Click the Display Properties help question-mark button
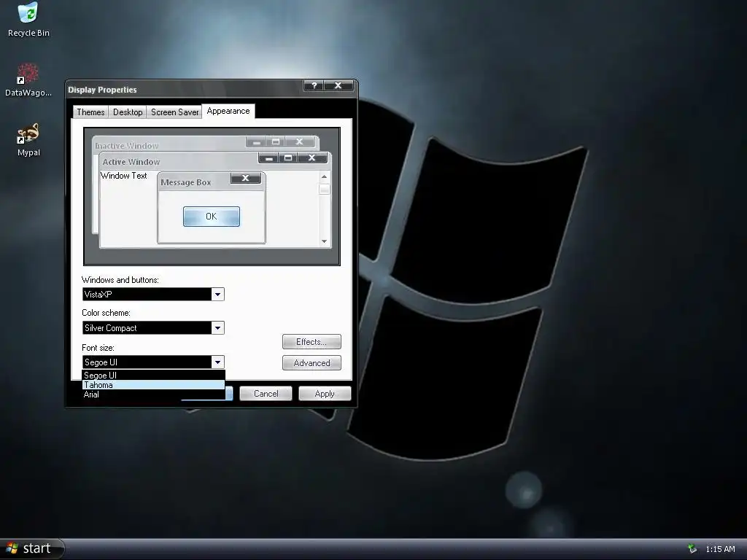 tap(314, 86)
